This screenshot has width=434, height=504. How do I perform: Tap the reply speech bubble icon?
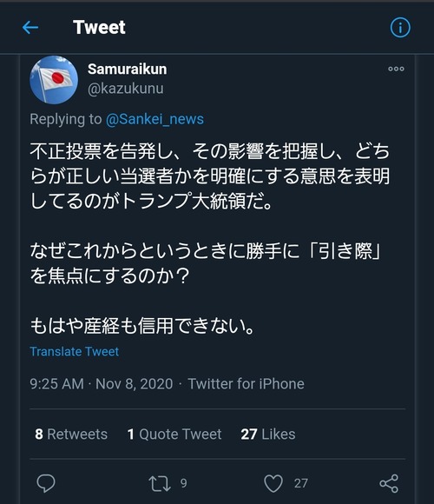coord(46,483)
